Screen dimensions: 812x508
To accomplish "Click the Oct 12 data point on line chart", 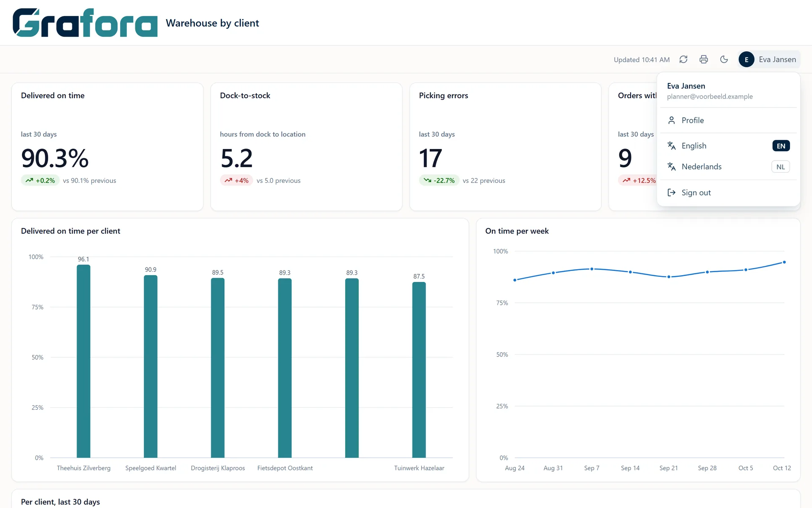I will click(784, 262).
